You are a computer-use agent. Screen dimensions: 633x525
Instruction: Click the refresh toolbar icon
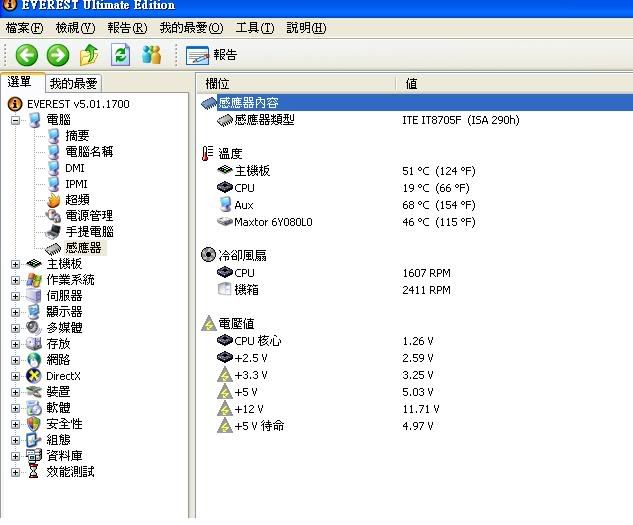coord(121,55)
